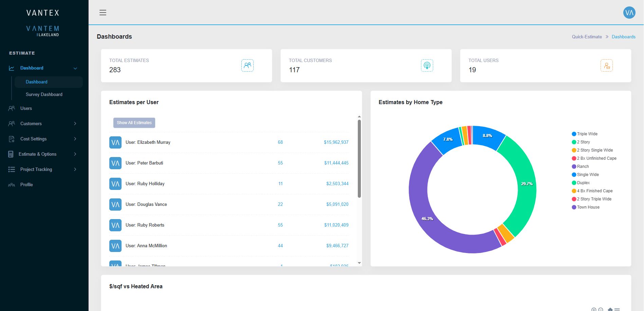The width and height of the screenshot is (644, 311).
Task: Toggle 2 Story Single Wide legend series
Action: tap(592, 150)
